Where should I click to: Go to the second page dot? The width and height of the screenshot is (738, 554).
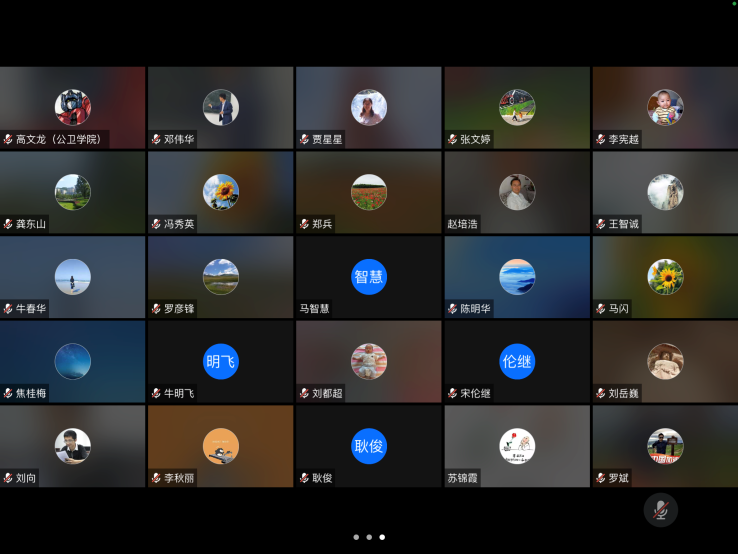click(x=369, y=537)
